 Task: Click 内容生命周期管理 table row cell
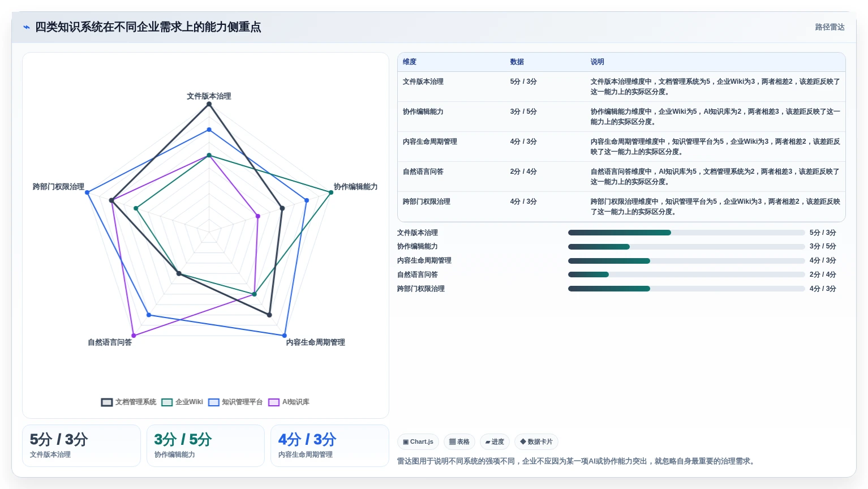430,141
